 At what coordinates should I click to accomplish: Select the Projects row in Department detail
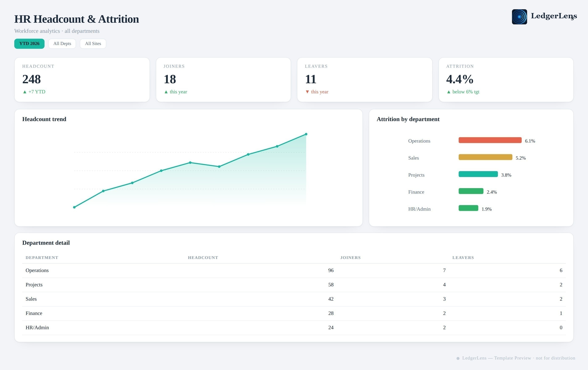click(294, 285)
